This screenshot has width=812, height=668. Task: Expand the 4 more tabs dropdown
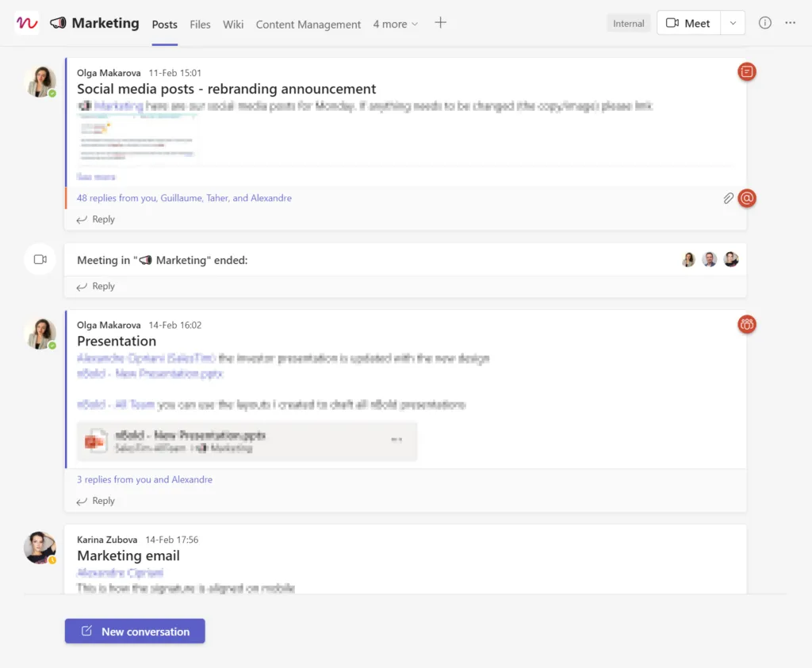coord(396,25)
